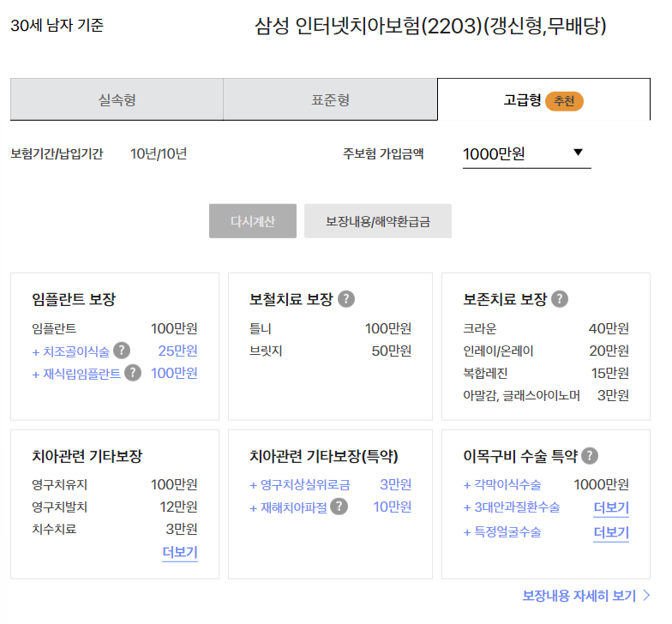Switch to the 실속형 tab
Screen dimensions: 672x624
[x=117, y=99]
